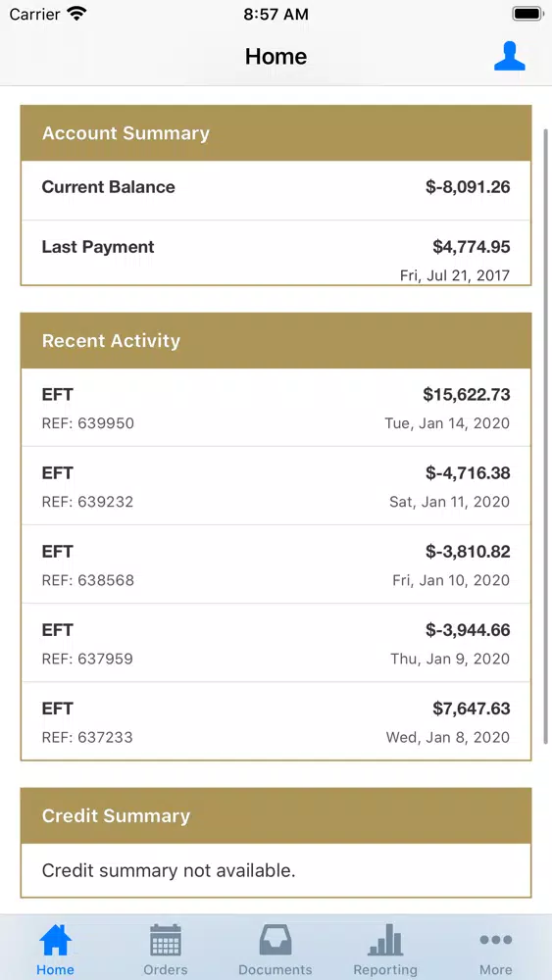The image size is (552, 980).
Task: Tap the Last Payment row
Action: coord(276,253)
